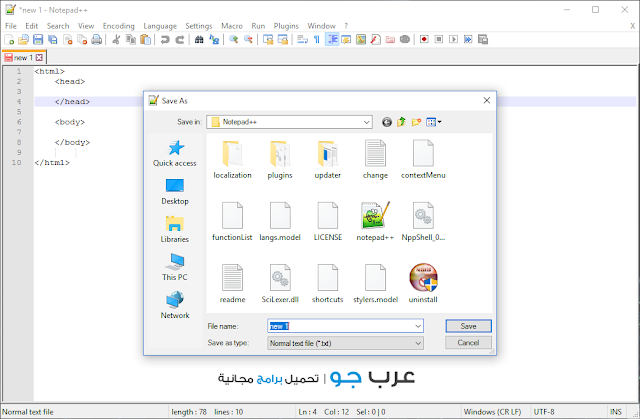640x419 pixels.
Task: Select the readme file
Action: pos(232,284)
